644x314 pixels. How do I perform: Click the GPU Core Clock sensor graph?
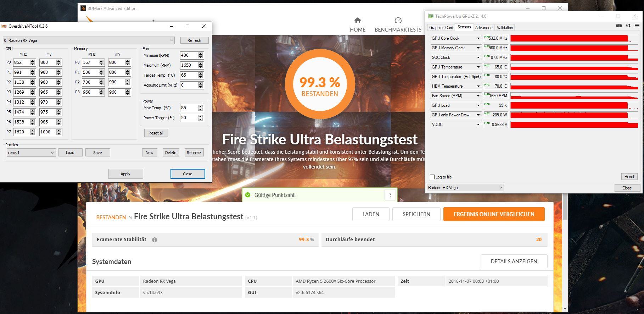574,38
